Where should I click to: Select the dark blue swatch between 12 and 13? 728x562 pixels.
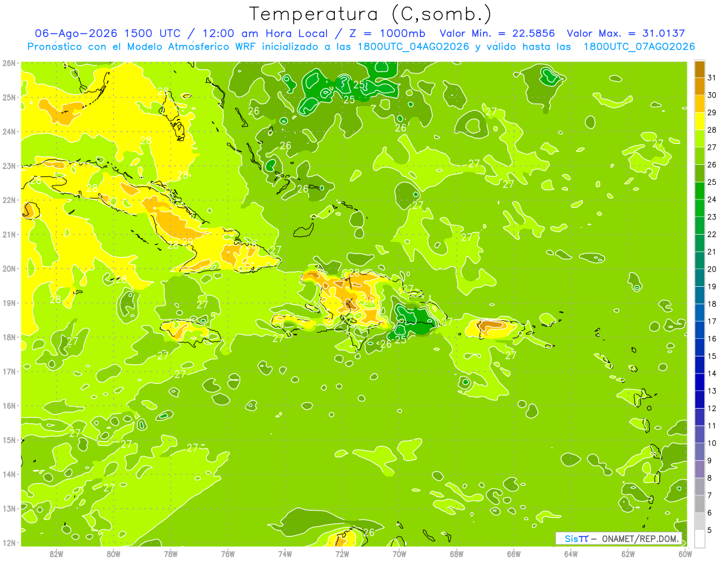click(x=699, y=400)
